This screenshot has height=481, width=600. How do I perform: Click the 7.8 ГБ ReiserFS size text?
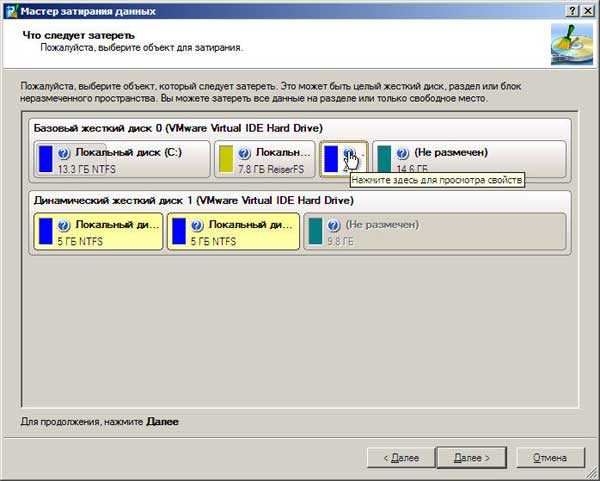(x=271, y=169)
